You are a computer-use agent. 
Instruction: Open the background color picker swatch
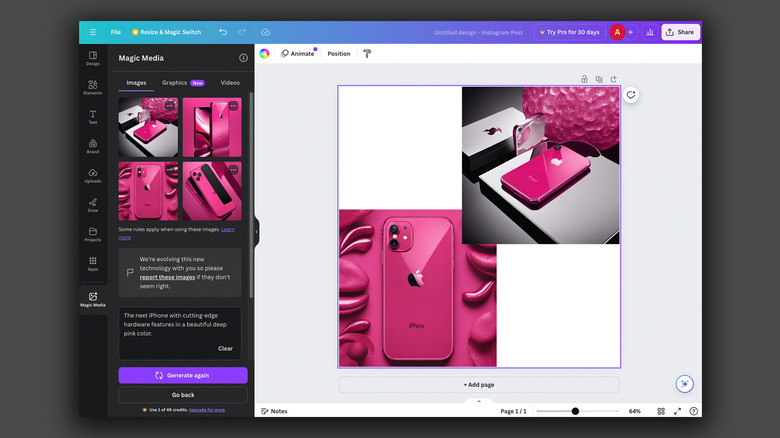click(265, 53)
